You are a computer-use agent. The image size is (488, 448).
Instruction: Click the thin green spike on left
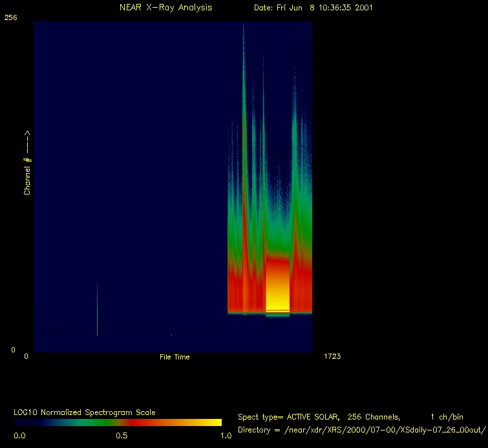tap(97, 307)
